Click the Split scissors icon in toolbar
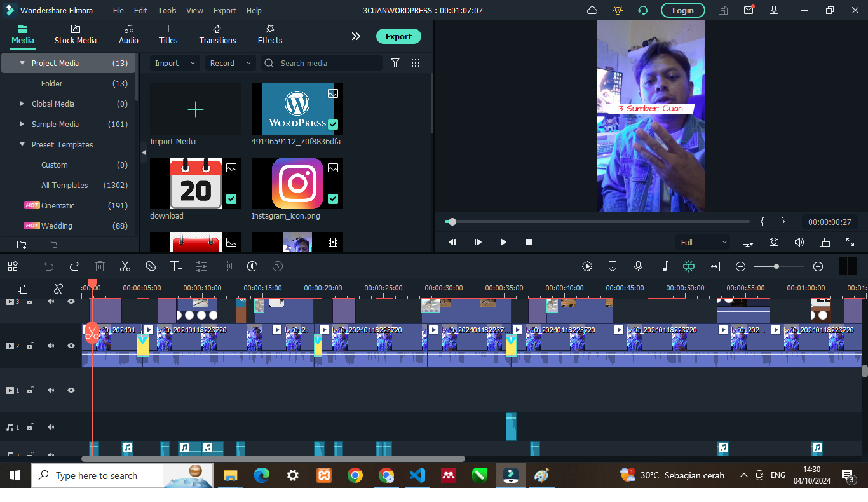The image size is (868, 502). click(125, 266)
